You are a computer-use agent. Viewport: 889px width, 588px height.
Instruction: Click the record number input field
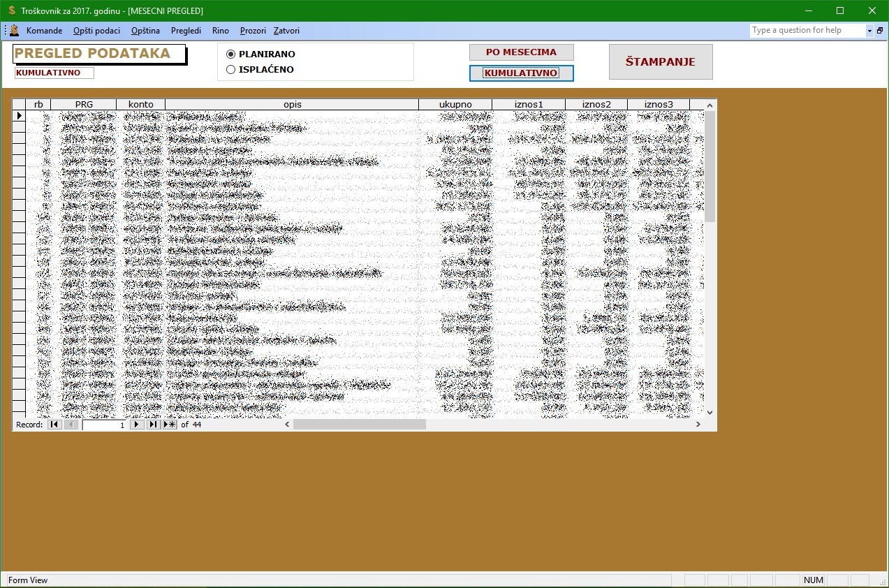pyautogui.click(x=104, y=425)
